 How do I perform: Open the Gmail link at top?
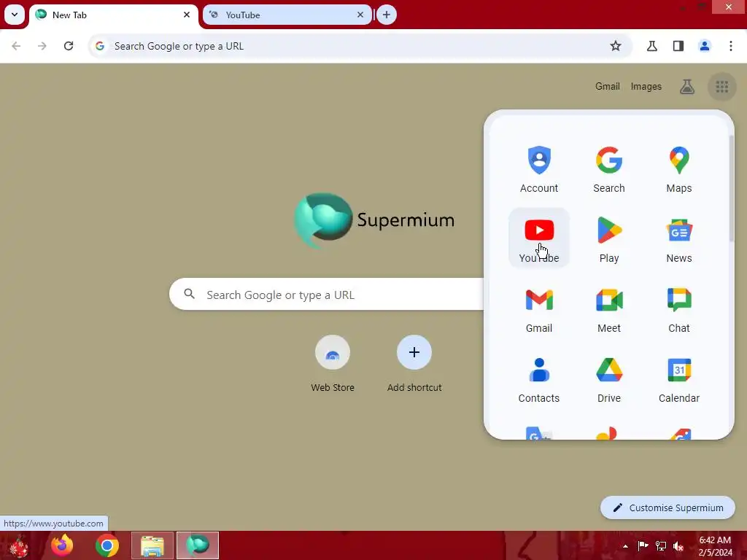pos(608,87)
